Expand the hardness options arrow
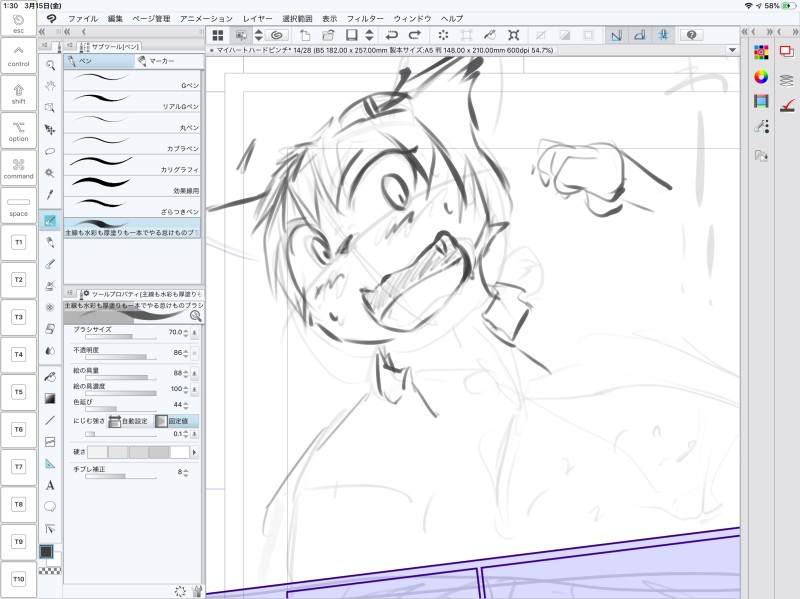This screenshot has height=599, width=800. pos(194,452)
